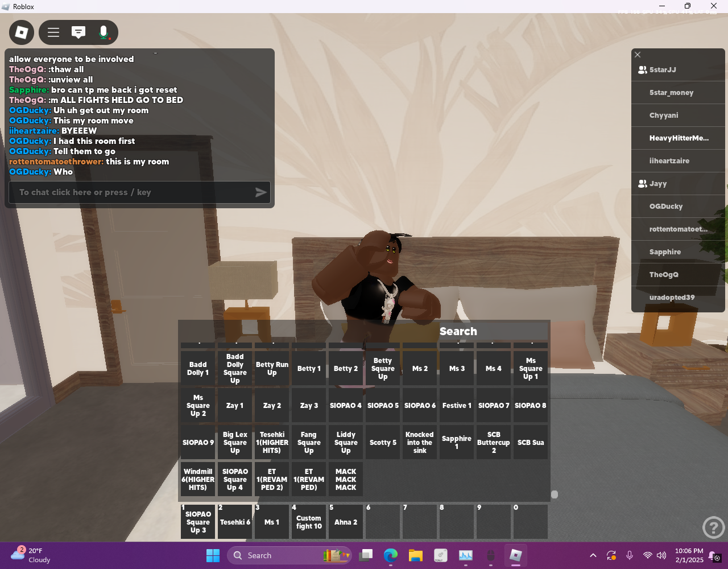Choose the Zay 1 animation
Screen dimensions: 728x569
coord(235,406)
